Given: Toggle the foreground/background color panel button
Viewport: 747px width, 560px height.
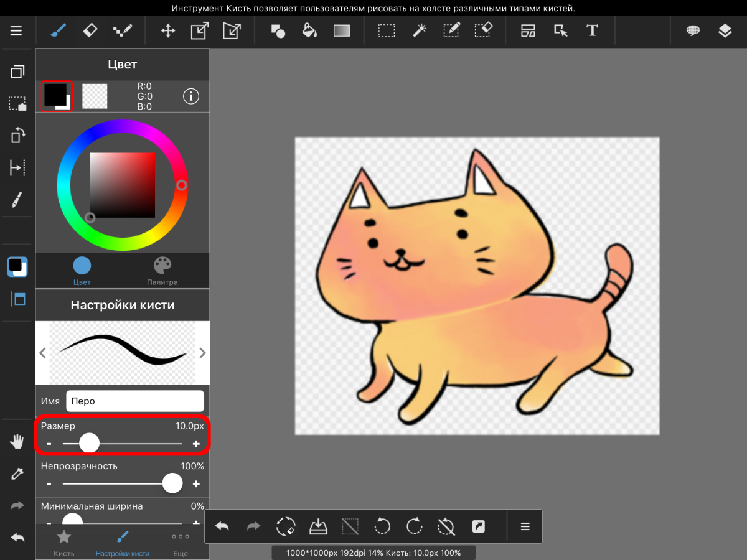Looking at the screenshot, I should (17, 266).
